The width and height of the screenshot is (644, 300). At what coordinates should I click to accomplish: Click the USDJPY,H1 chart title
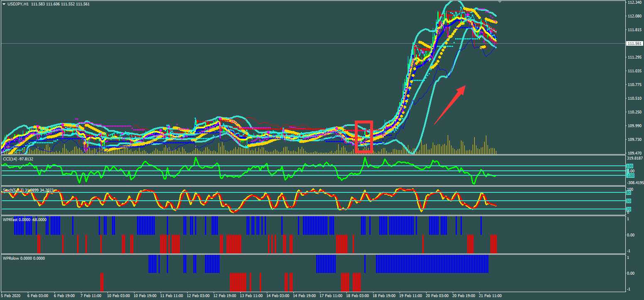tap(18, 4)
